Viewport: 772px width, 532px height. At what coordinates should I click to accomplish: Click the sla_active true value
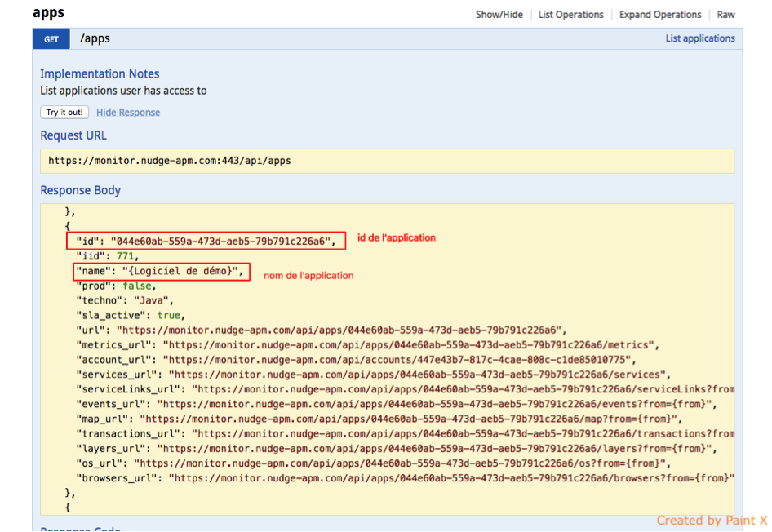pos(168,315)
